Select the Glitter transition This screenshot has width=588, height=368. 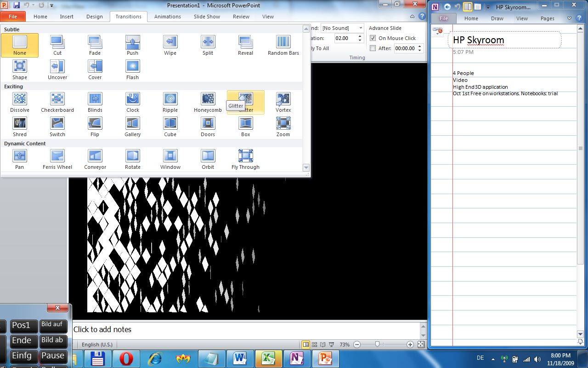pyautogui.click(x=245, y=99)
